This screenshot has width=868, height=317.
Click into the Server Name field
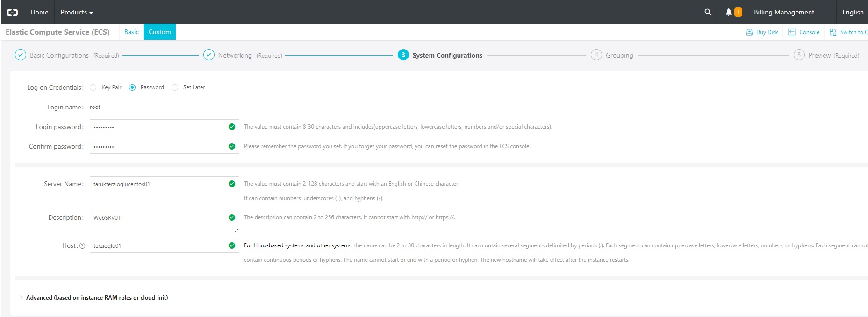click(164, 184)
